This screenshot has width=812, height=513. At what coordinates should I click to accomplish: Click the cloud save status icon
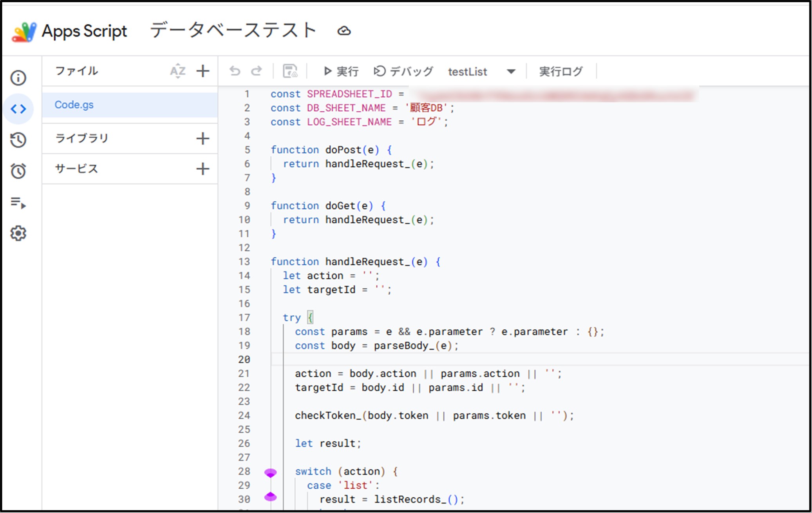point(344,31)
